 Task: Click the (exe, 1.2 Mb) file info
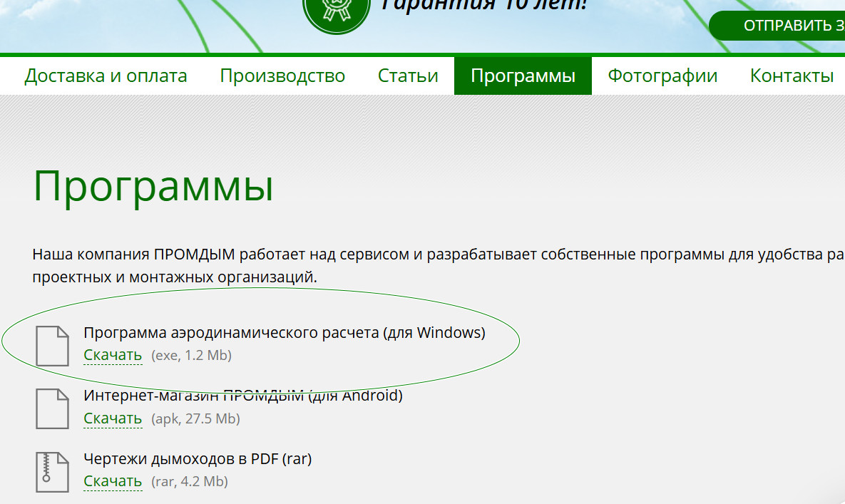click(x=191, y=355)
